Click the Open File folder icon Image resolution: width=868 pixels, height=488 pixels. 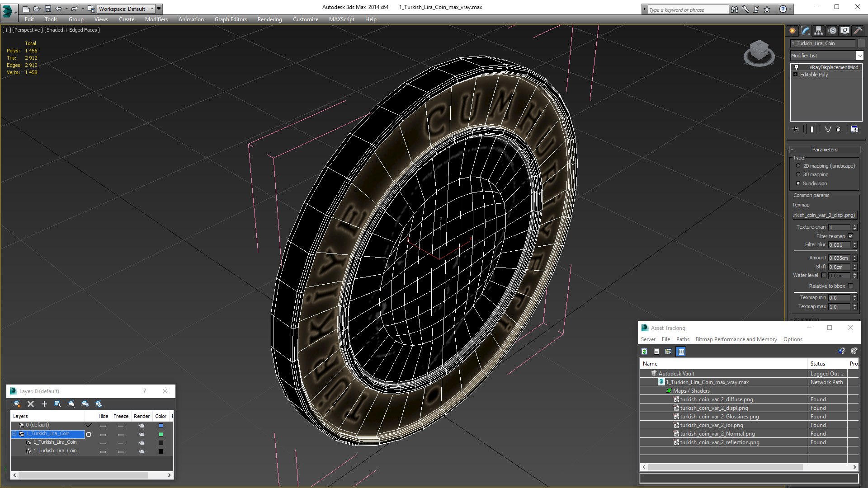click(x=37, y=9)
